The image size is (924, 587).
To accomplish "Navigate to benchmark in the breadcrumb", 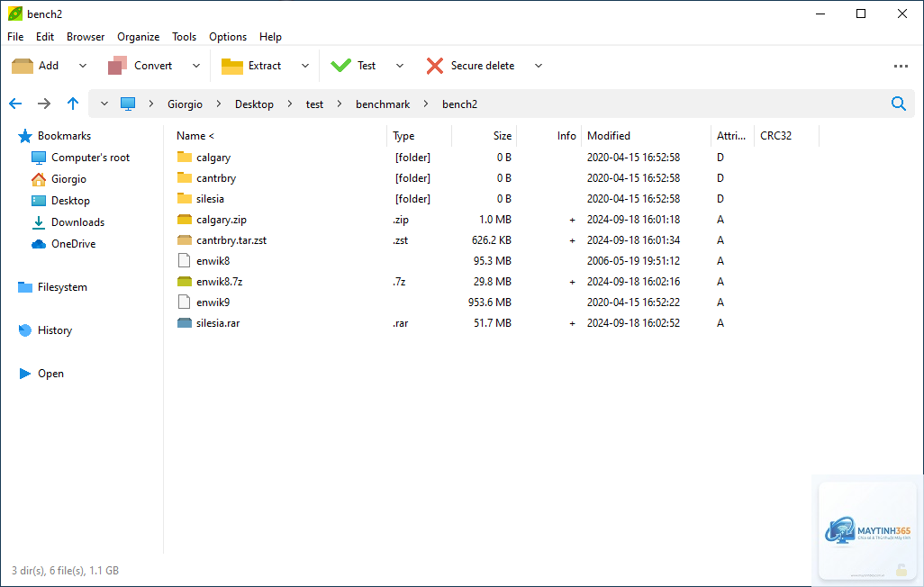I will 383,104.
